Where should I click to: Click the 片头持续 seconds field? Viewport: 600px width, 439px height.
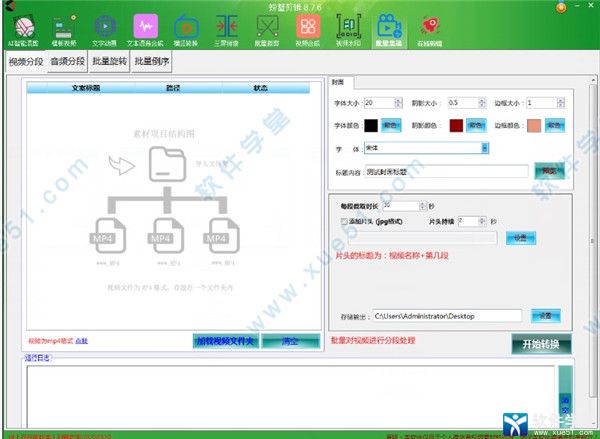tap(468, 221)
